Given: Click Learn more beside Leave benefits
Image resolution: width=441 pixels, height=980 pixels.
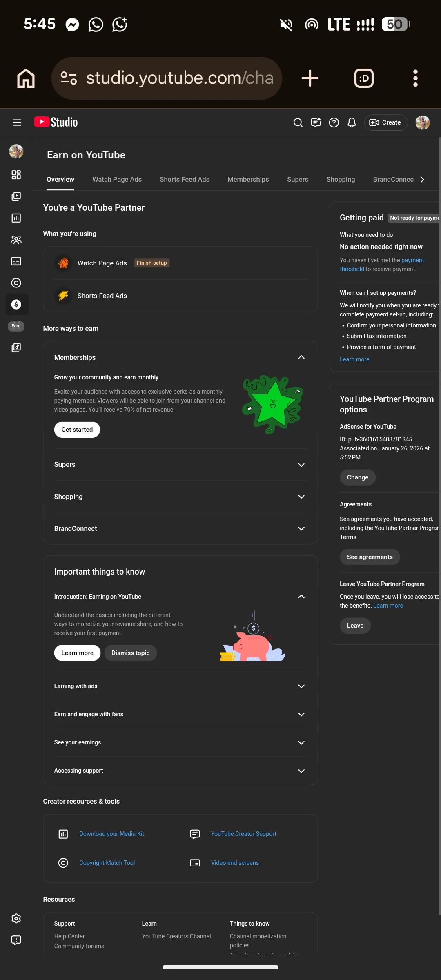Looking at the screenshot, I should (x=388, y=606).
